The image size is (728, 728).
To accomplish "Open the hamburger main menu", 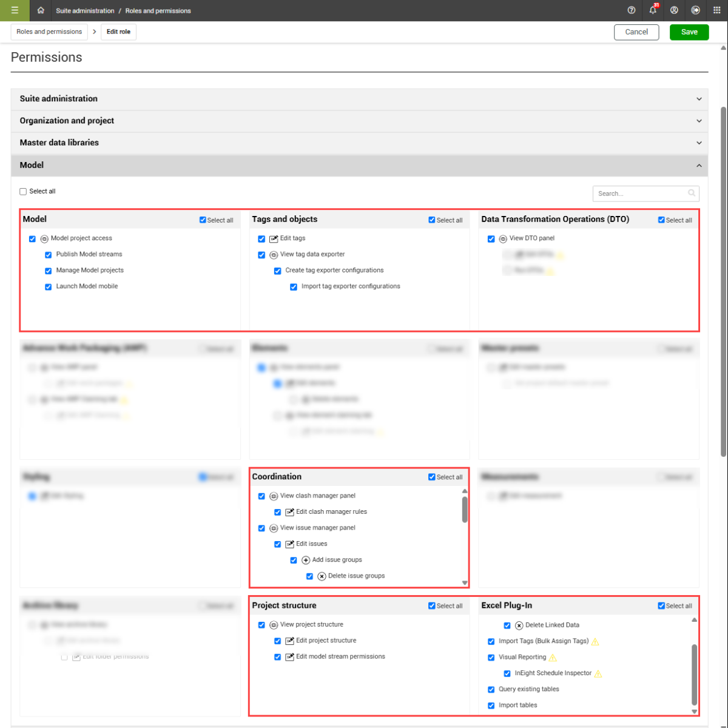I will 15,10.
